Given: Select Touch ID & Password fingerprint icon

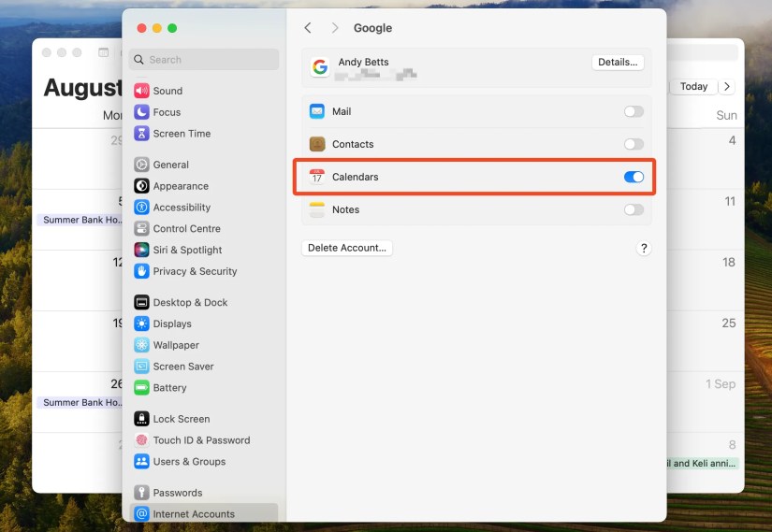Looking at the screenshot, I should 141,440.
